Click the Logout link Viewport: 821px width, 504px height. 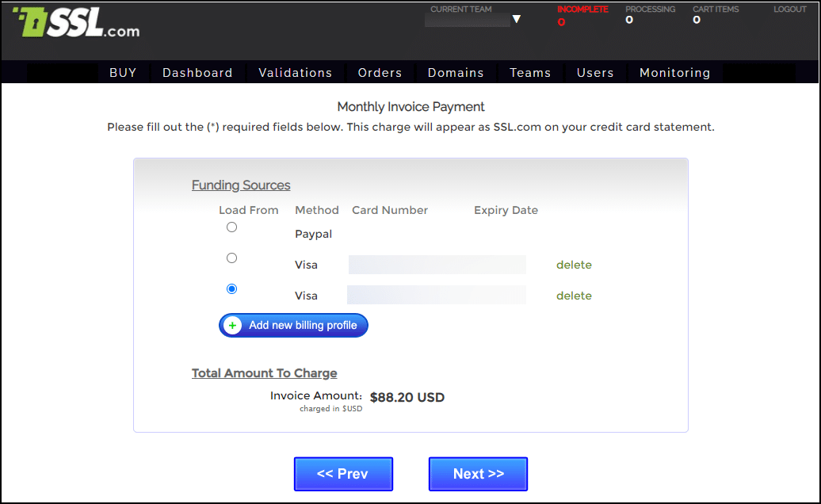789,10
